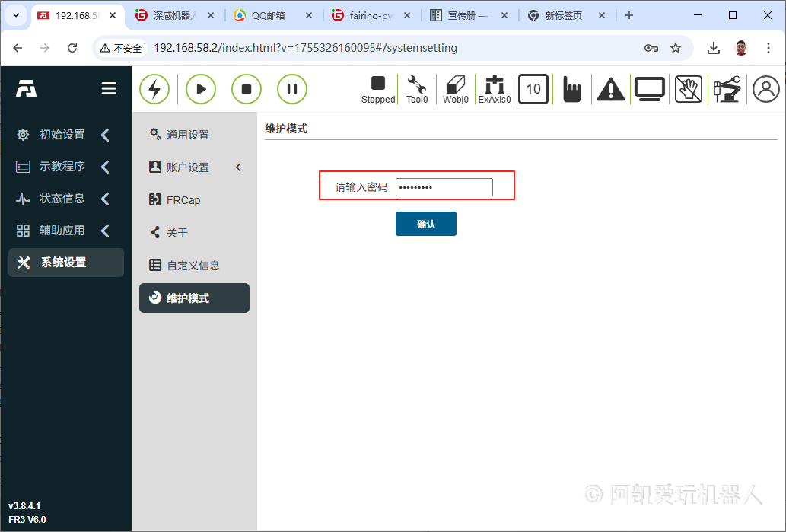Click the Tool0 wrench icon
The image size is (786, 532).
click(417, 89)
